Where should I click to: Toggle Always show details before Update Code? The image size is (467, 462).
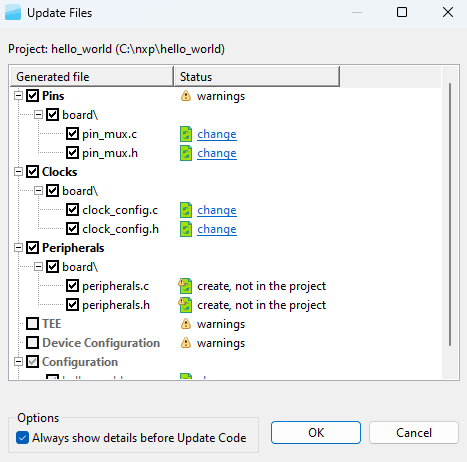point(22,438)
